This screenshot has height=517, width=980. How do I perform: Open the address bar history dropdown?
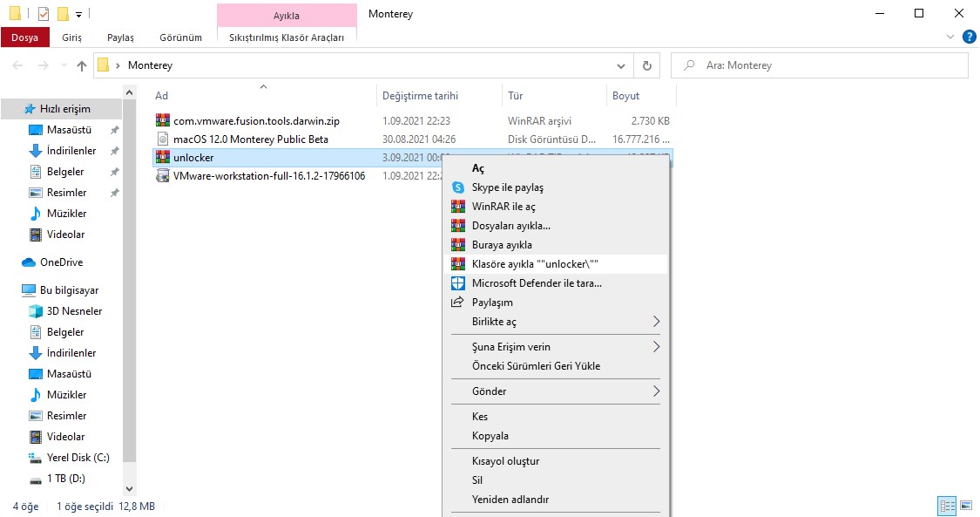pyautogui.click(x=620, y=65)
